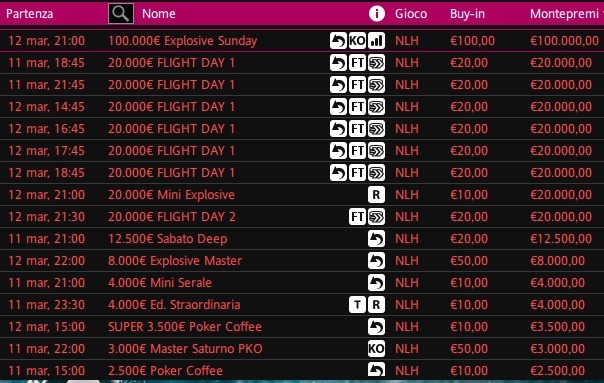Click the info icon in header
The width and height of the screenshot is (604, 383).
[376, 13]
